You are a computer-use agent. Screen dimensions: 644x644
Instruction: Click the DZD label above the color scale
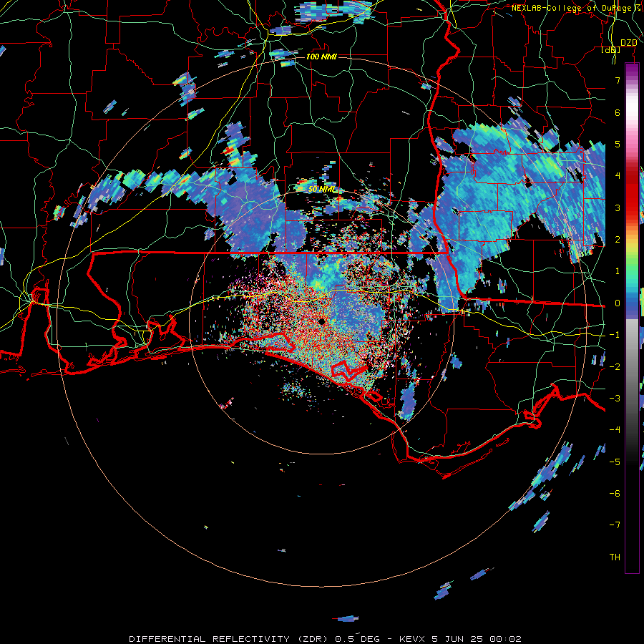tap(628, 43)
